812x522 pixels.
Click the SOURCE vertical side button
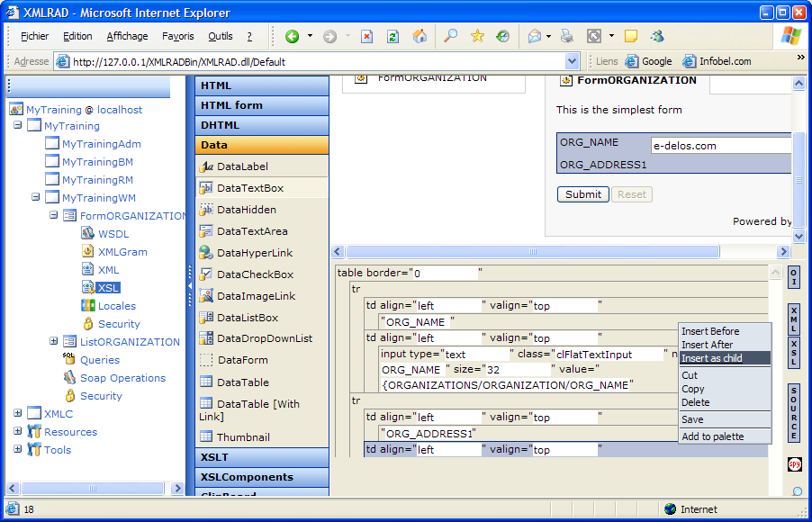794,414
